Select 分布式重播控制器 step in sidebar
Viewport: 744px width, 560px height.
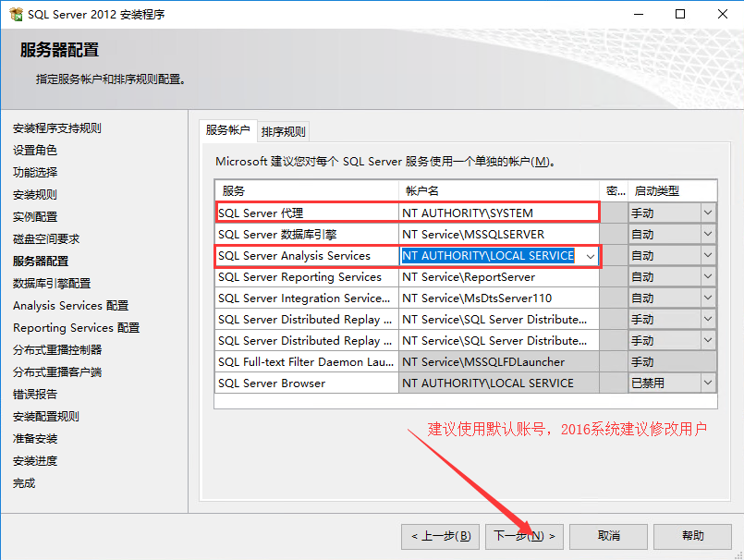pos(57,349)
